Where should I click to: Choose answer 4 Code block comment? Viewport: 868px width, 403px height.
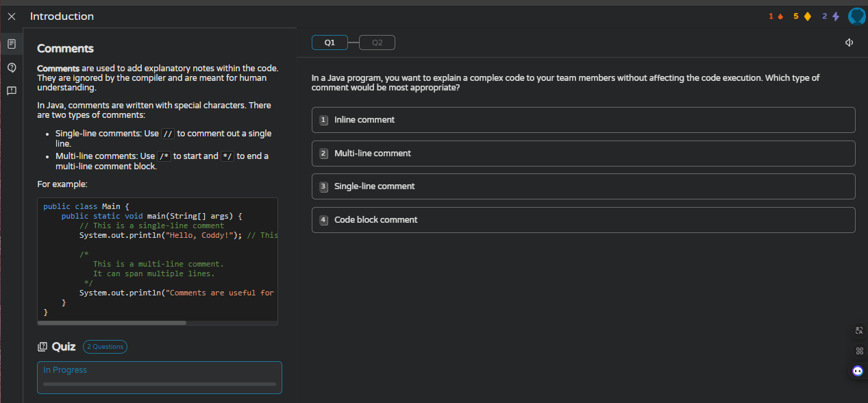pyautogui.click(x=583, y=220)
